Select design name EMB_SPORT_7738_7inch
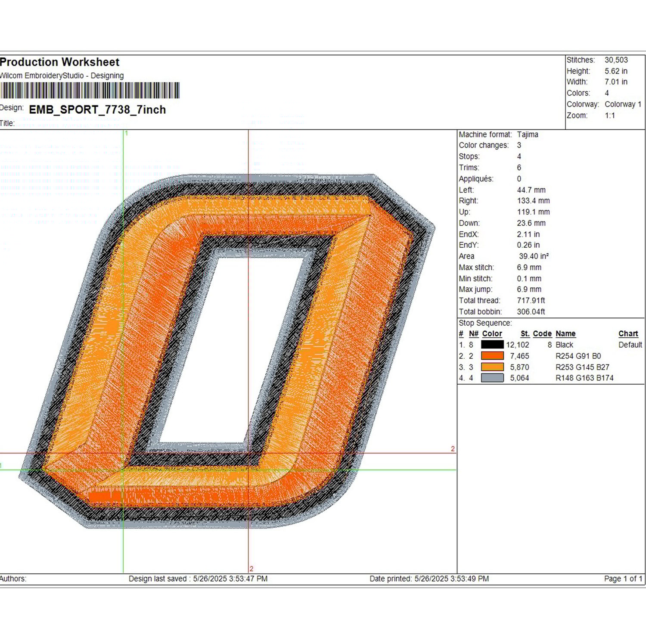 pyautogui.click(x=97, y=110)
